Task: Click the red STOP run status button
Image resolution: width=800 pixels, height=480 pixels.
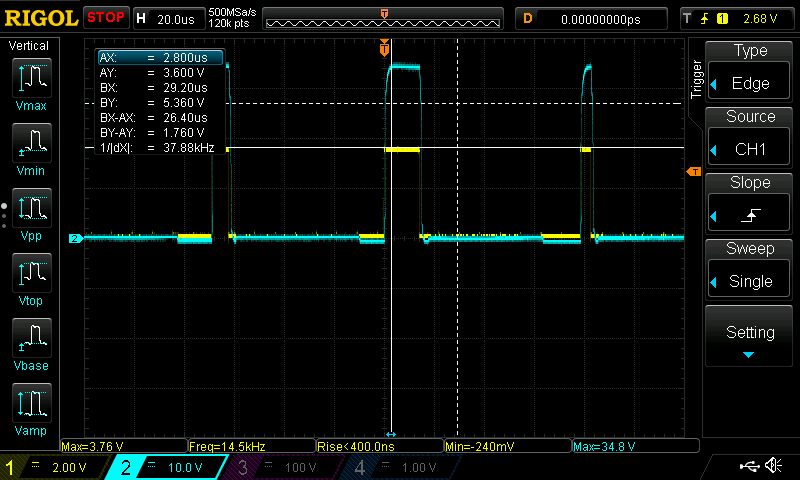Action: coord(106,18)
